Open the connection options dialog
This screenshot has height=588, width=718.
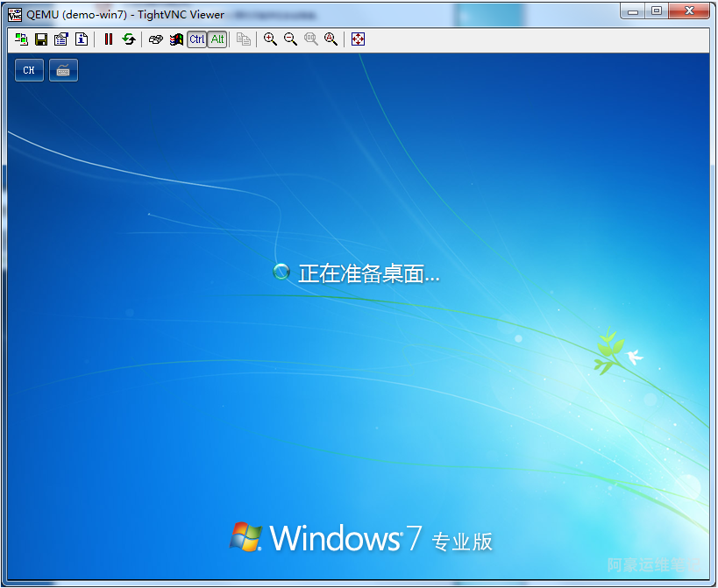coord(61,39)
